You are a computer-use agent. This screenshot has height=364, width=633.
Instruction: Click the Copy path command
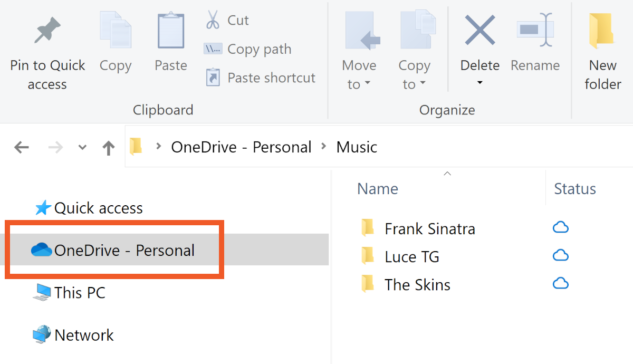(248, 49)
